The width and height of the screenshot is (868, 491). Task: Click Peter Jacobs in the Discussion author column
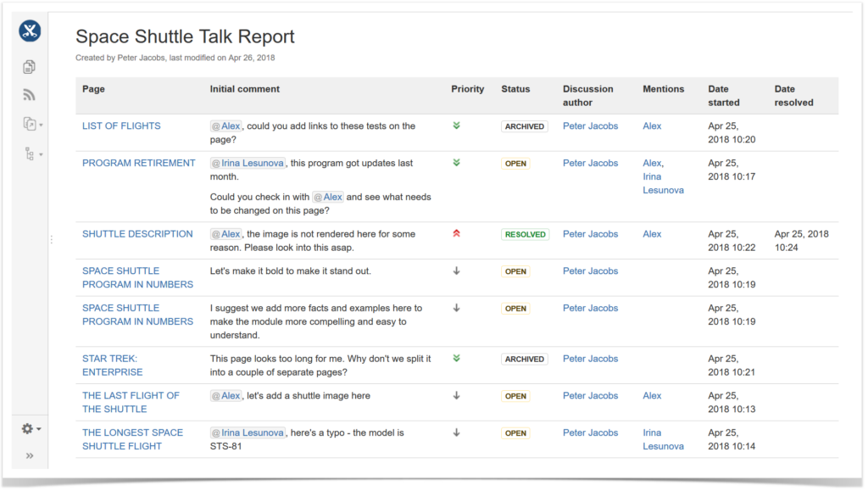590,126
